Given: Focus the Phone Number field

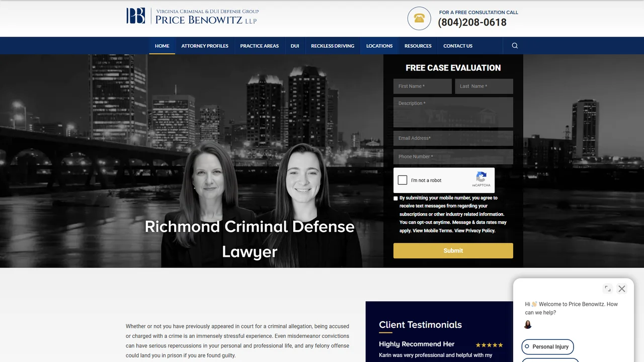Looking at the screenshot, I should click(x=453, y=157).
